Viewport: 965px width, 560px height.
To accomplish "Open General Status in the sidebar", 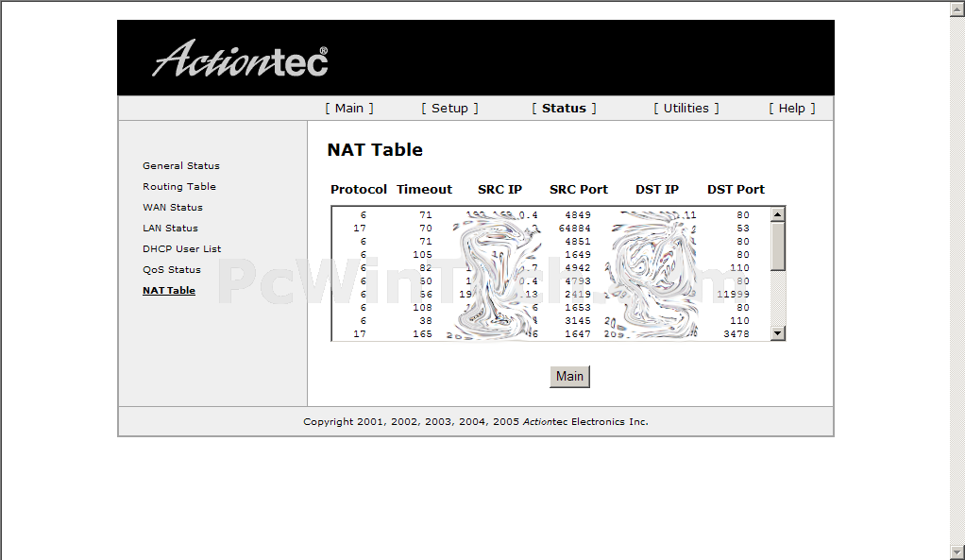I will [x=181, y=165].
